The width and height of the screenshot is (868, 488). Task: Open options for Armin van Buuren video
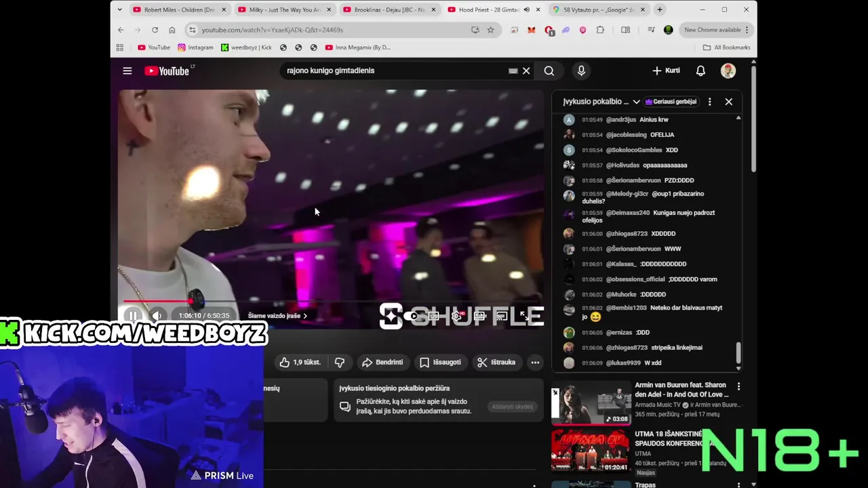tap(738, 386)
